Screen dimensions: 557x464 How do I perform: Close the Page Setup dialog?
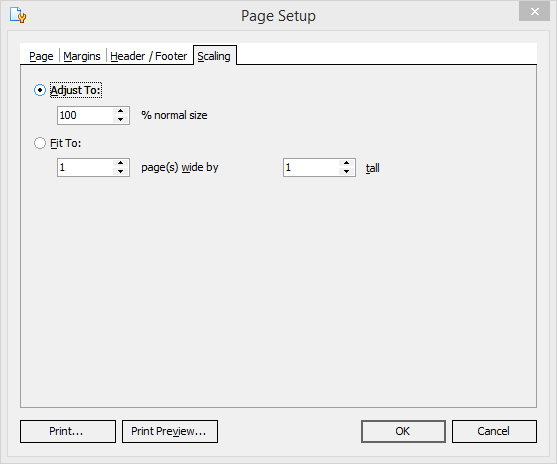(x=534, y=11)
